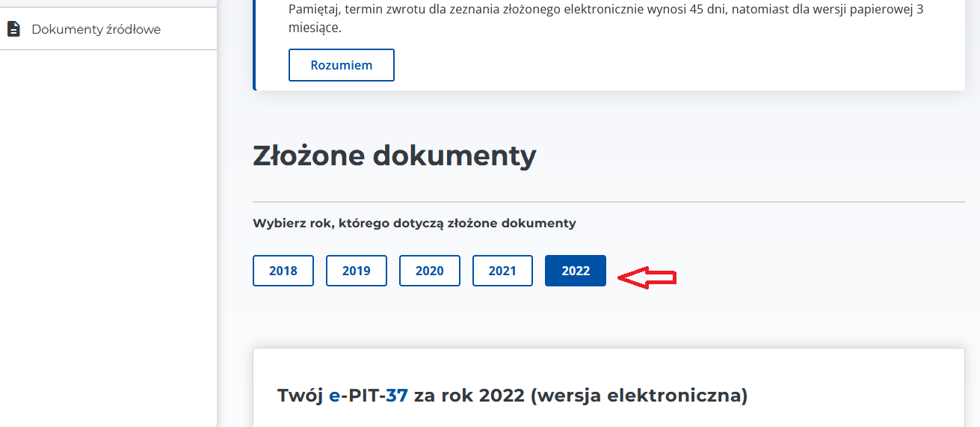Click the blue left border of the notice box
Screen dimensions: 980x427
pyautogui.click(x=255, y=45)
